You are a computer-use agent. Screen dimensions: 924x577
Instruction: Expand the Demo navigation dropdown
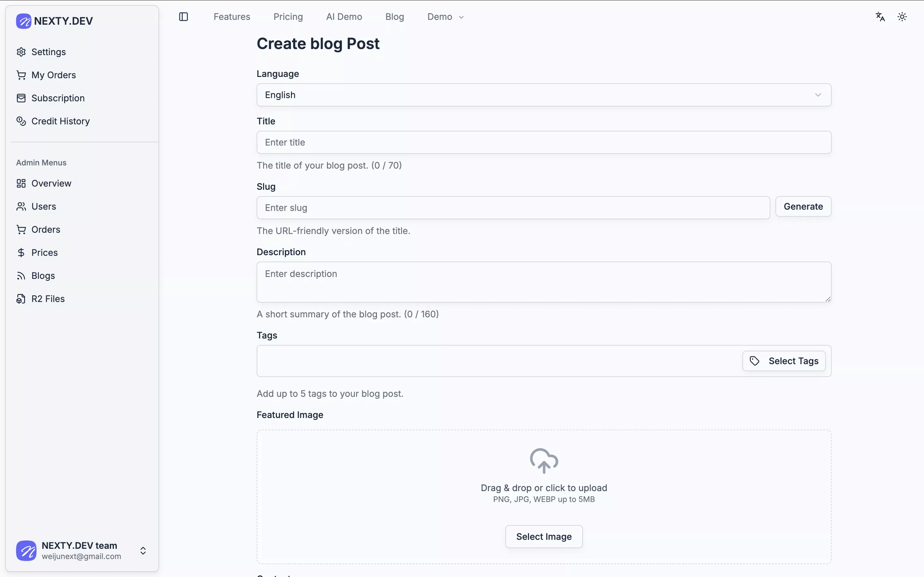[445, 17]
